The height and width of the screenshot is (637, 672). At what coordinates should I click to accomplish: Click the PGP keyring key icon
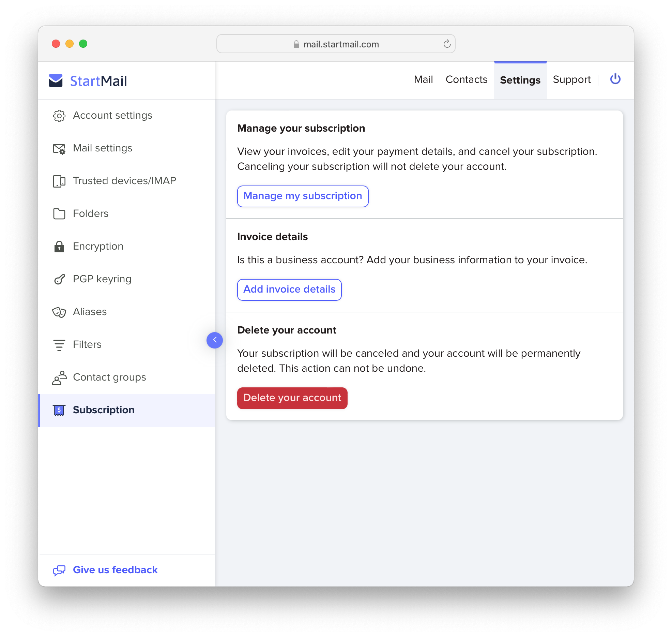[x=59, y=279]
